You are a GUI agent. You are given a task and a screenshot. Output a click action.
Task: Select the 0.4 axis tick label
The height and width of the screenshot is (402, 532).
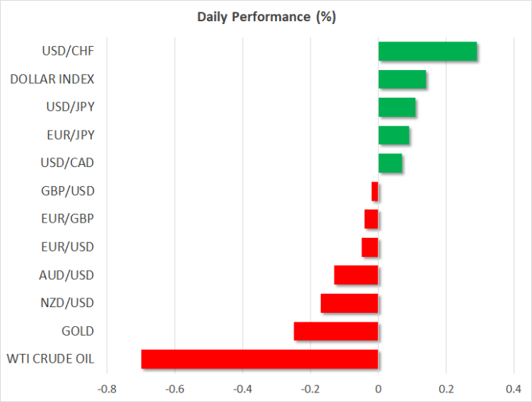click(x=514, y=389)
